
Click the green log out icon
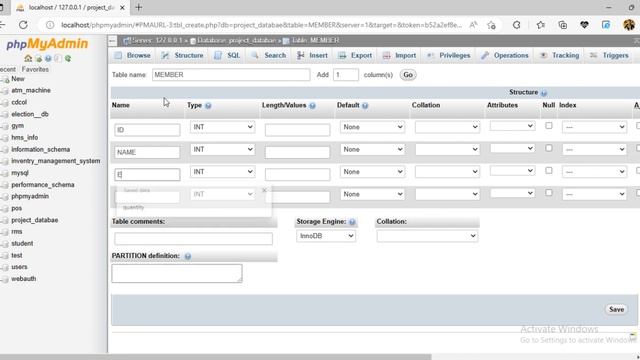[x=38, y=59]
